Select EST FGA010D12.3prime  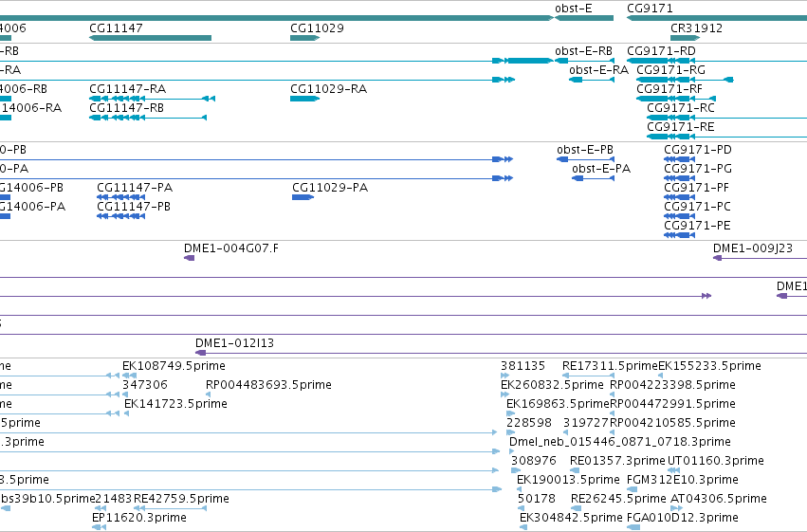[683, 518]
